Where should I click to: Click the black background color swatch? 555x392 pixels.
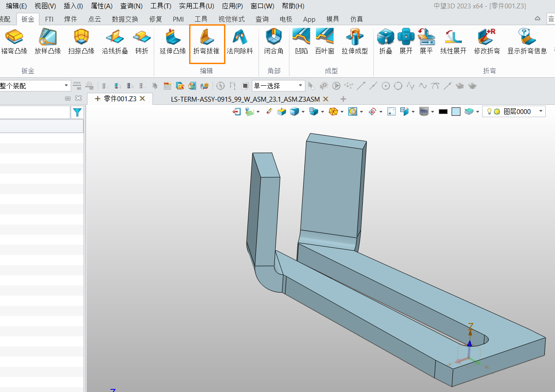443,111
